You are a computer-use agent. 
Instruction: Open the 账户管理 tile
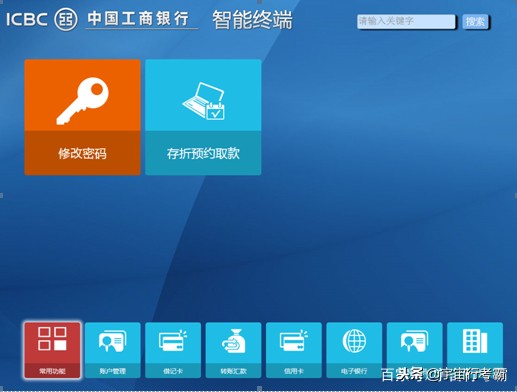[113, 350]
